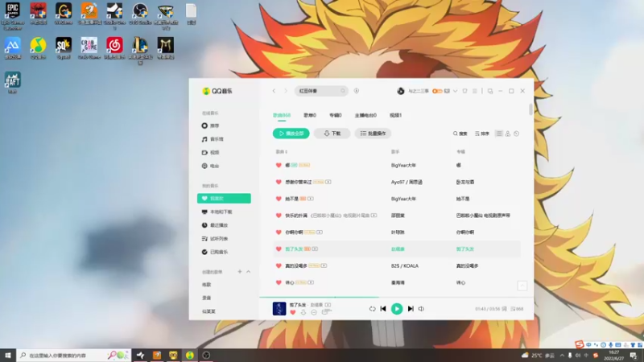
Task: Change the loop play mode icon
Action: click(372, 309)
